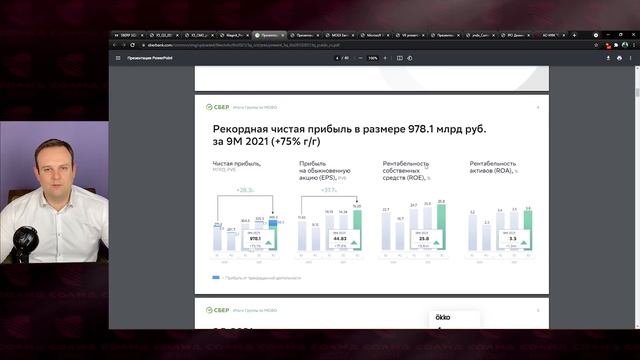Click the 100% zoom level field
The width and height of the screenshot is (640, 360).
[x=373, y=58]
